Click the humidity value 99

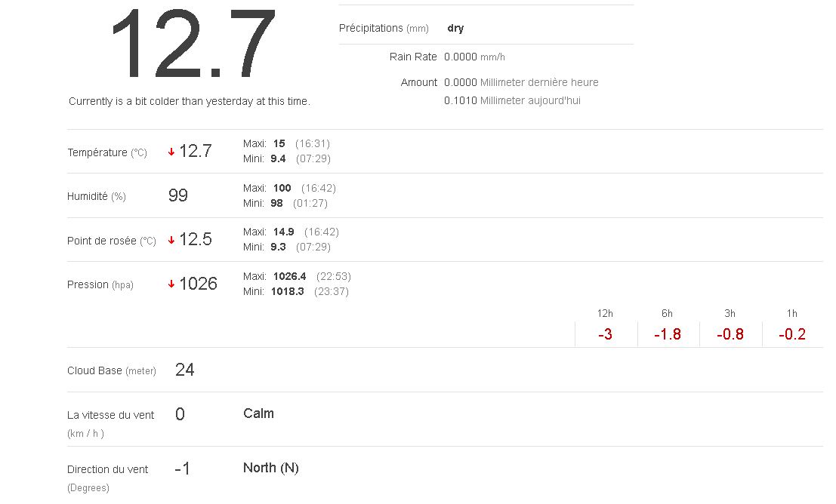pos(178,196)
